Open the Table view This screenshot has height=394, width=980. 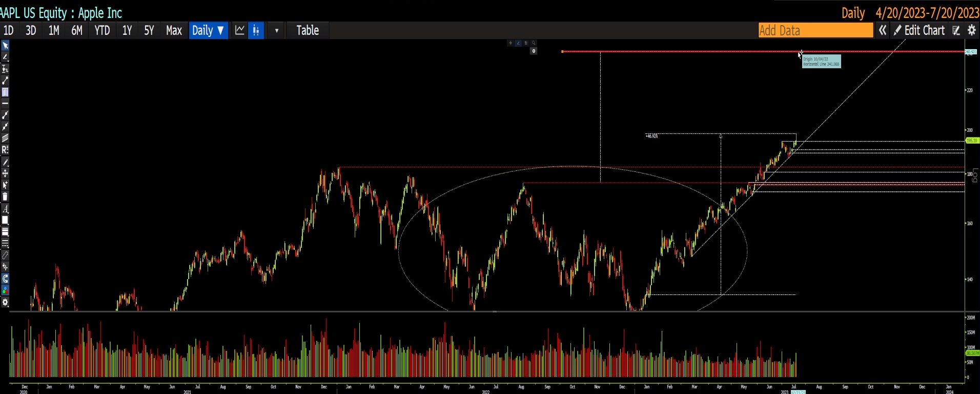pos(308,30)
